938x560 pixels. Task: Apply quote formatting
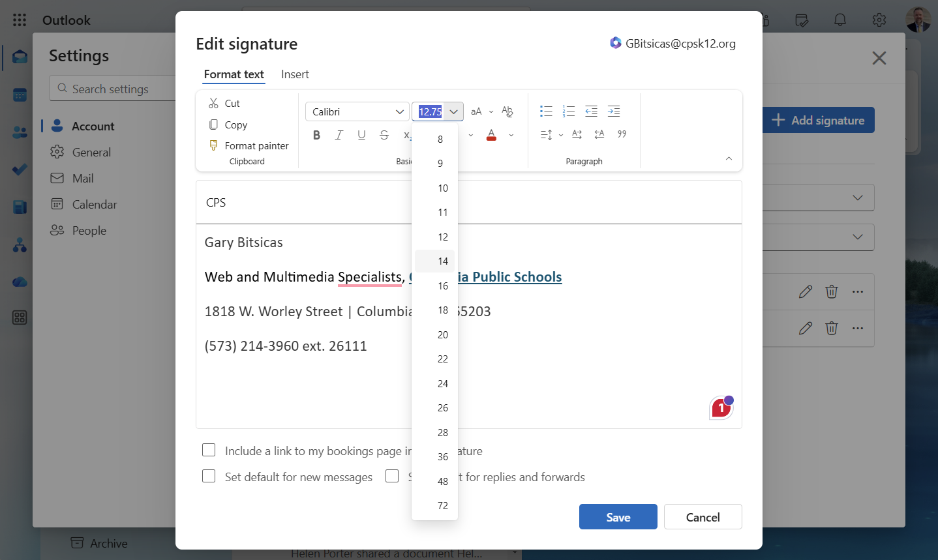pyautogui.click(x=622, y=134)
